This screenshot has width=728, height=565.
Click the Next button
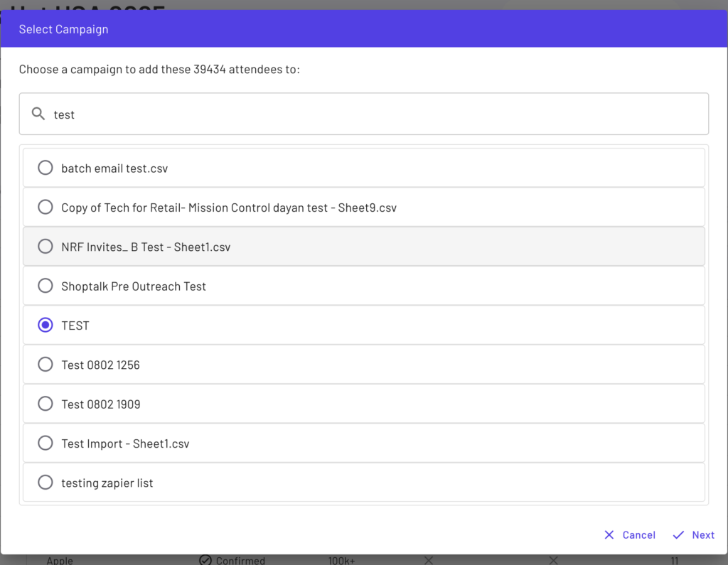click(703, 534)
